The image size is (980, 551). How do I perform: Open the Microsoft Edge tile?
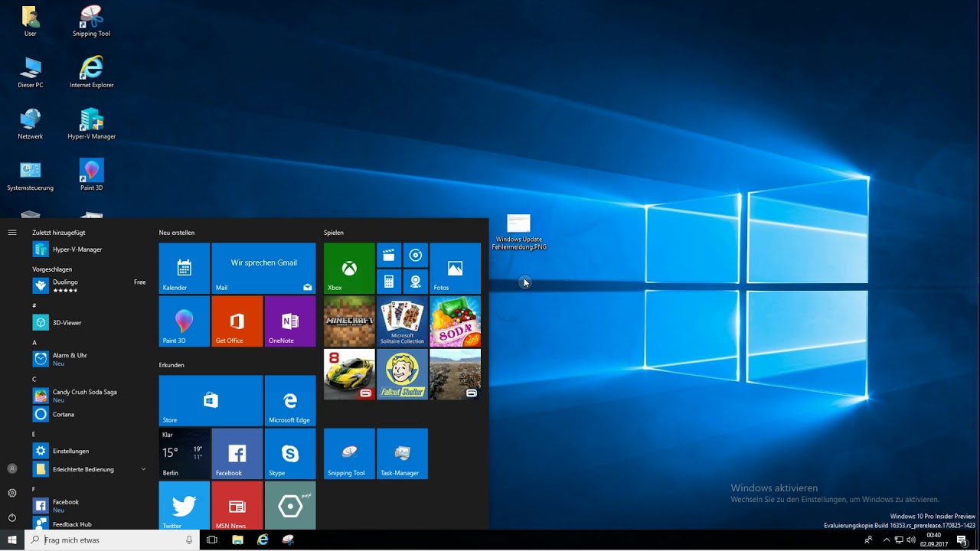[x=290, y=400]
